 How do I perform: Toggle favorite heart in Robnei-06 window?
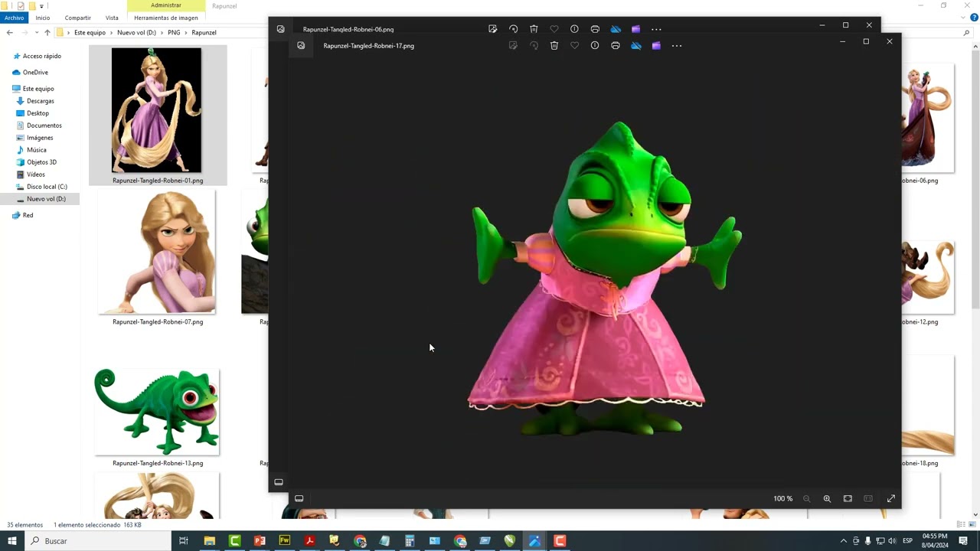pyautogui.click(x=554, y=29)
